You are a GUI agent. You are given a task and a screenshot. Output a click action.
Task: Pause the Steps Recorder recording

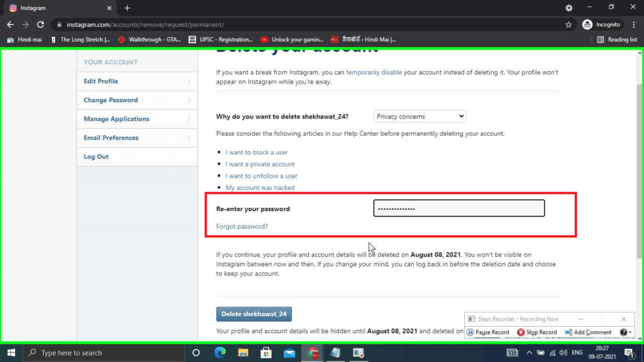click(x=488, y=332)
